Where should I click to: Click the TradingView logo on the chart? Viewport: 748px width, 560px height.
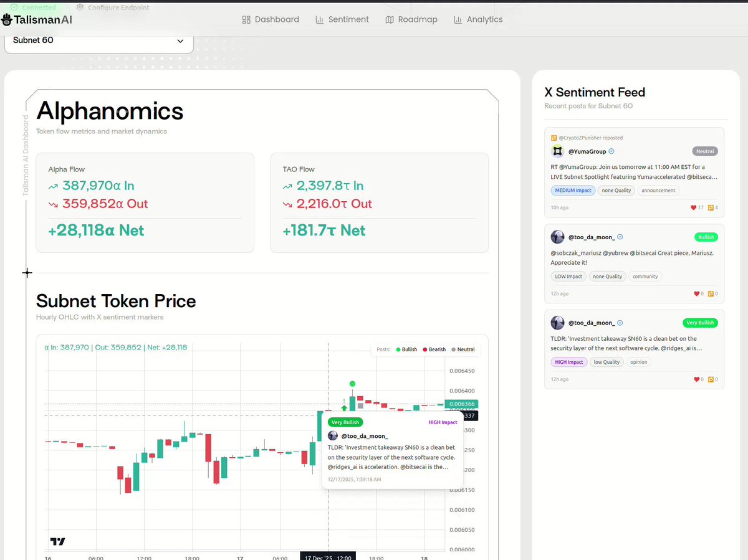coord(57,541)
